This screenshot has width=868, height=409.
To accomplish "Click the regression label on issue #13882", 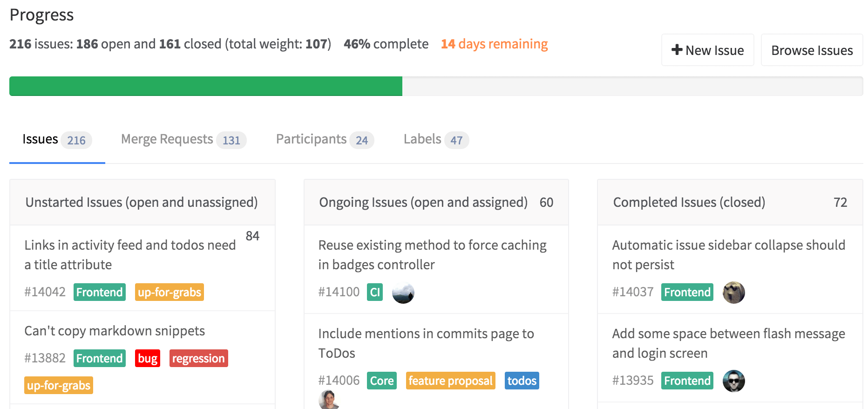I will [198, 358].
